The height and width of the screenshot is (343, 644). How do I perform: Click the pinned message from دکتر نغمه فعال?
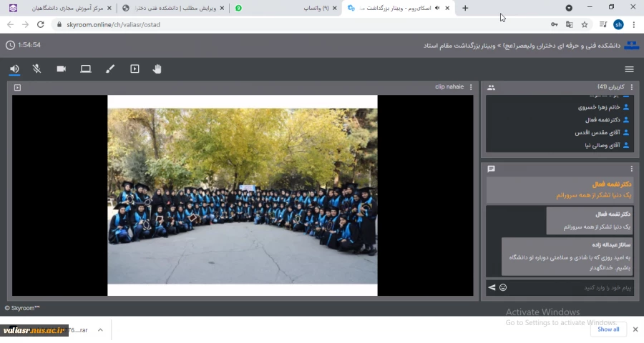coord(560,190)
